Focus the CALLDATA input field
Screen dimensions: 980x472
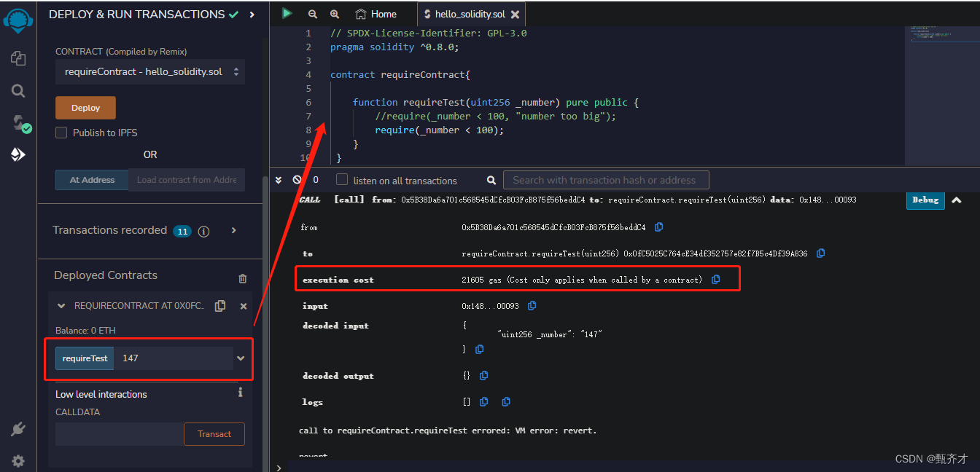pyautogui.click(x=120, y=434)
